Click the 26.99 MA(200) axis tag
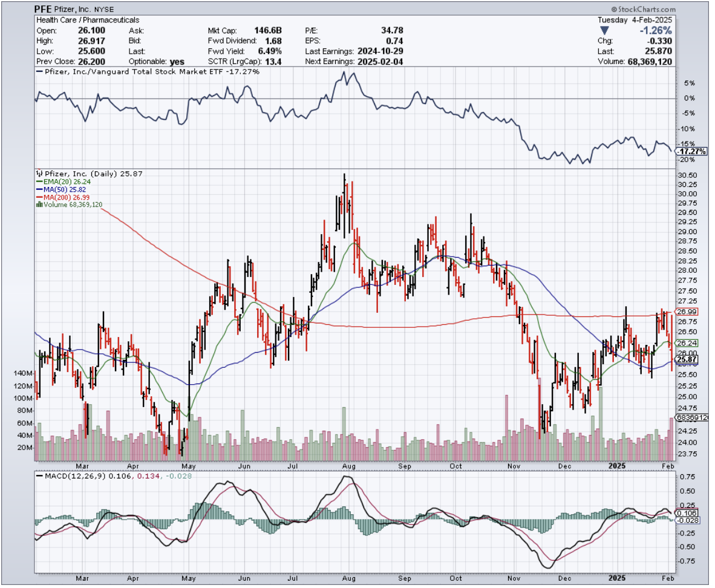 (x=685, y=312)
